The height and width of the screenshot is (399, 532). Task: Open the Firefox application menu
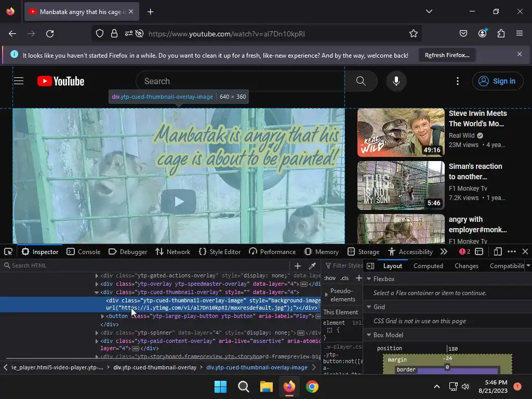[x=520, y=33]
